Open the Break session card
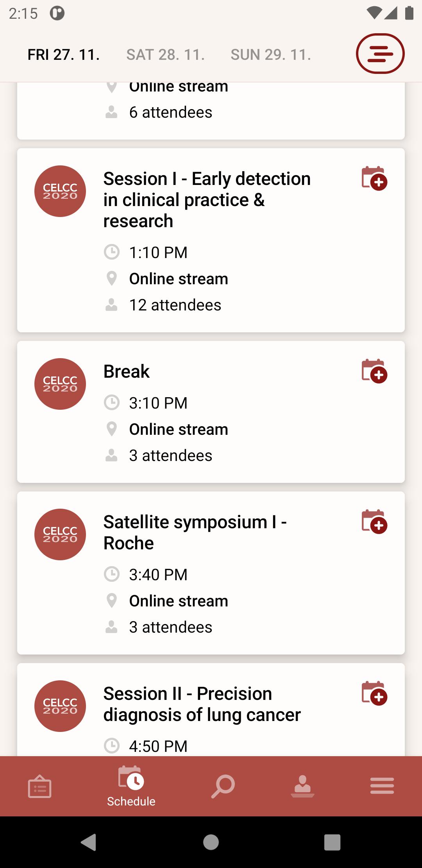Screen dimensions: 422x868 (211, 412)
